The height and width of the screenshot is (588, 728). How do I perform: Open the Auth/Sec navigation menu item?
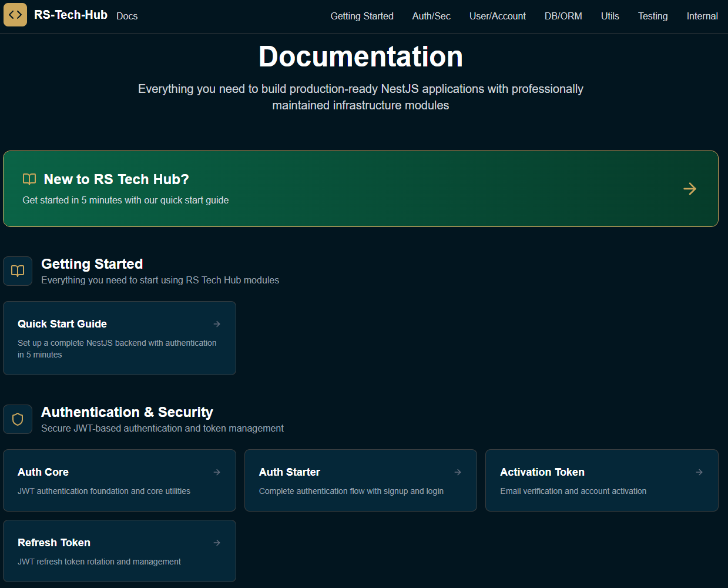tap(431, 16)
